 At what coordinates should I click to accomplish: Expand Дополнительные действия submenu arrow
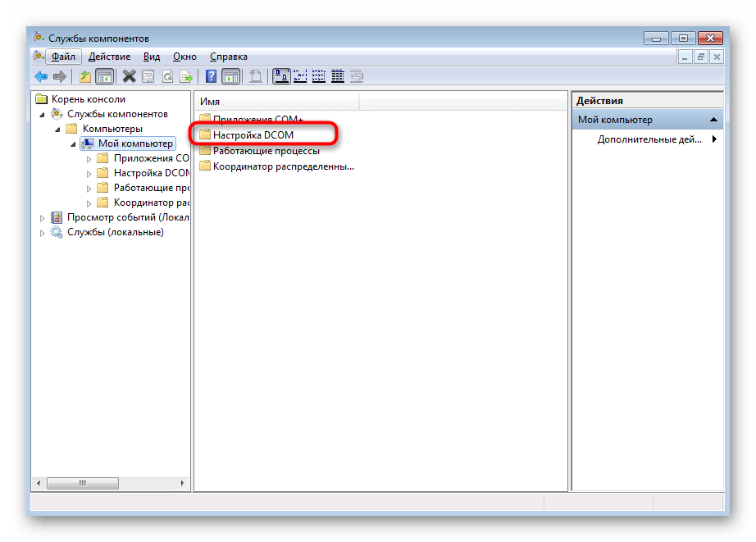click(x=714, y=139)
